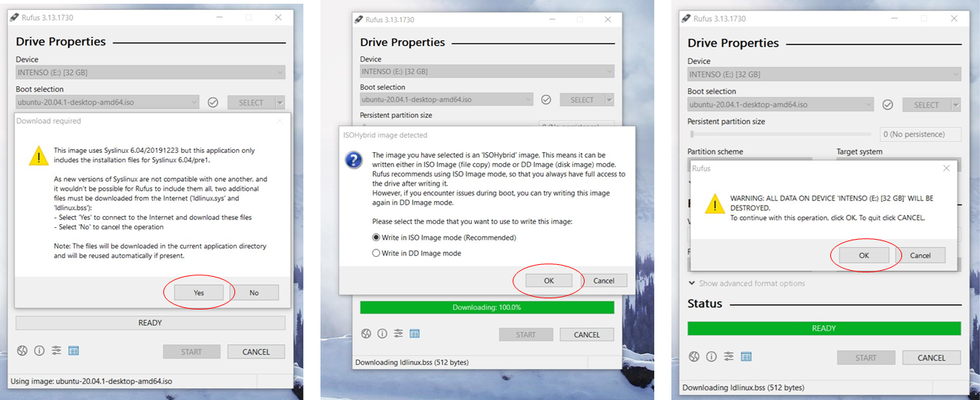The width and height of the screenshot is (980, 400).
Task: Open Device dropdown in right Rufus window
Action: (824, 74)
